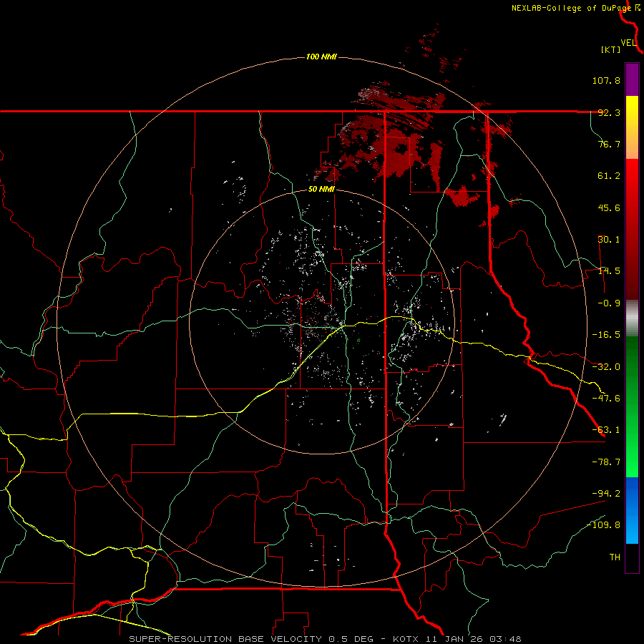Click the -78.7 legend value
This screenshot has width=644, height=644.
tap(606, 462)
